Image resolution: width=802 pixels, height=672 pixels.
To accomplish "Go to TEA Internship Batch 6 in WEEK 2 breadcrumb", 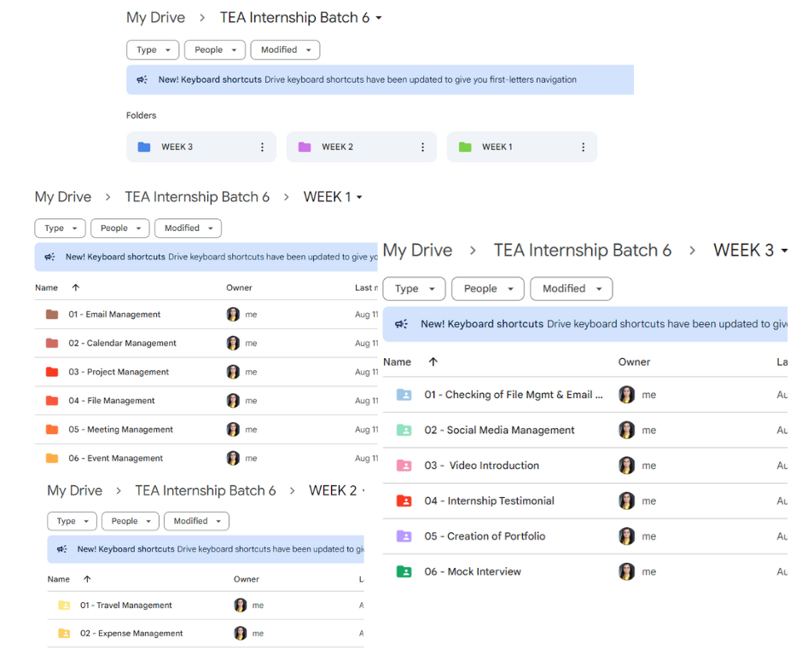I will tap(205, 490).
